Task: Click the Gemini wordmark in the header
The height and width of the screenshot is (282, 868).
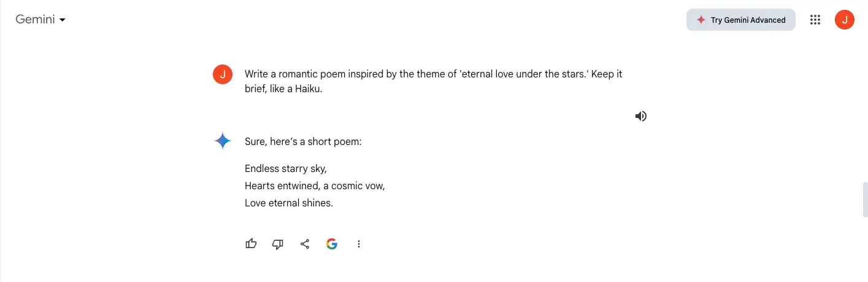Action: [x=36, y=20]
